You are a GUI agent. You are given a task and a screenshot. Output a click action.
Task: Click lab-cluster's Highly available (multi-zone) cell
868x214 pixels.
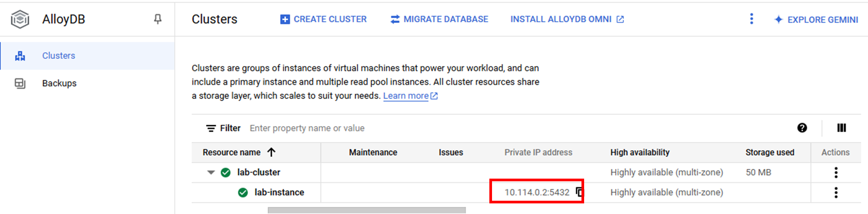[666, 172]
